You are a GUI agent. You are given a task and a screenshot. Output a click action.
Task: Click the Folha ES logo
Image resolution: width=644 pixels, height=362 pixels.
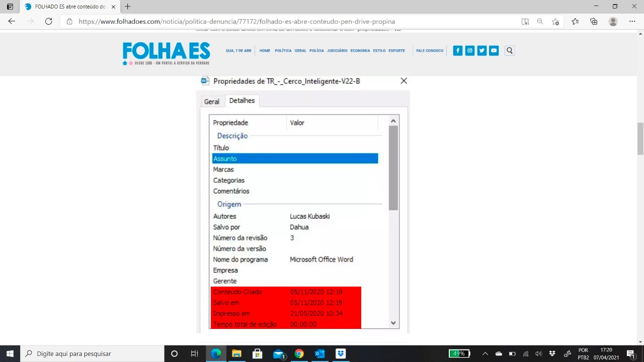tap(167, 53)
